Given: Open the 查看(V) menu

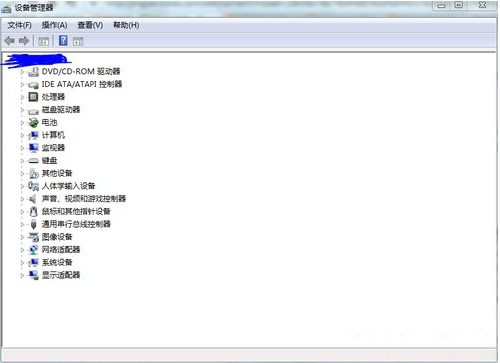Looking at the screenshot, I should pos(90,25).
